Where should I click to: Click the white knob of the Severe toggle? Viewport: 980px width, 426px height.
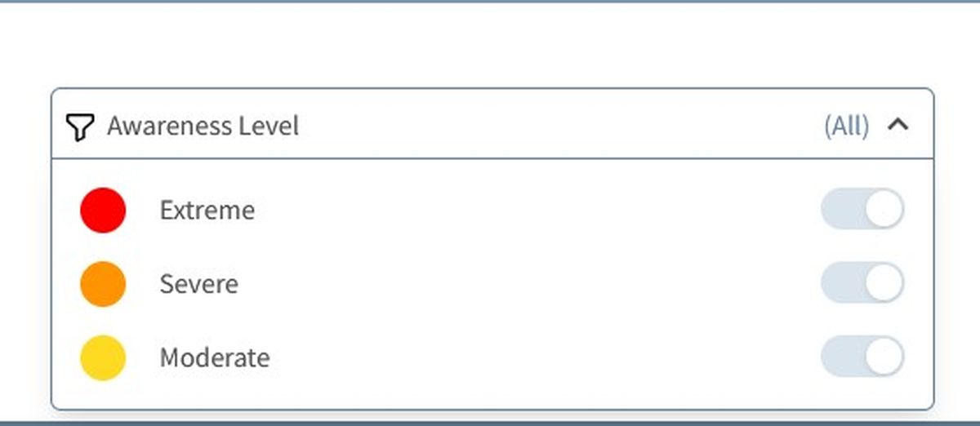[x=884, y=283]
